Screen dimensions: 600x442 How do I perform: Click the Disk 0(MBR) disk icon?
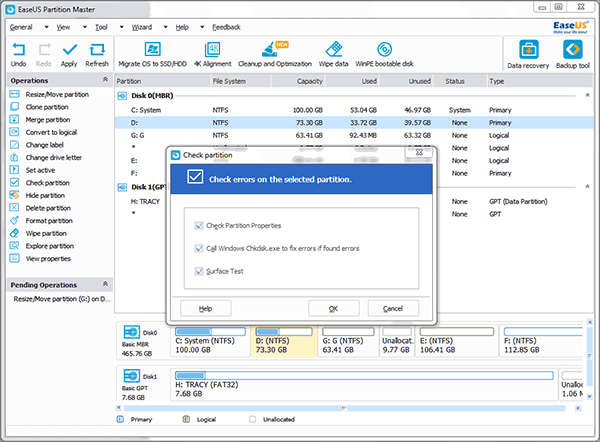click(122, 96)
